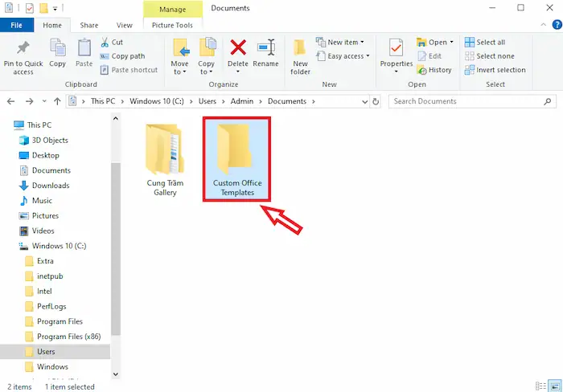Click the search magnifier icon
Screen dimensions: 563x392
[547, 101]
